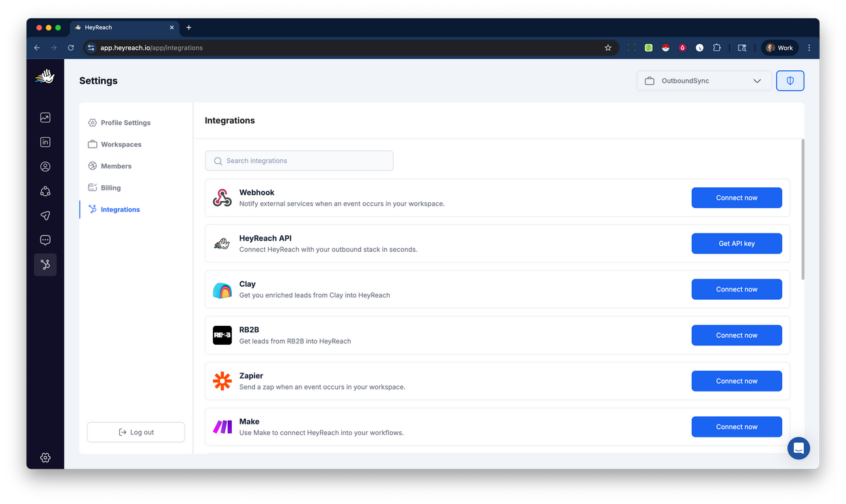Click the search integrations field

[299, 161]
